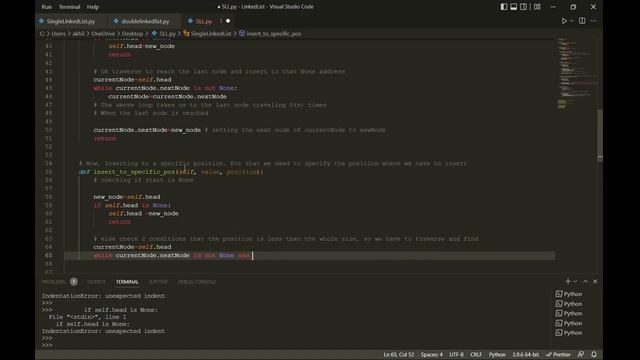Click the unsaved dot on SLL.py tab
This screenshot has height=360, width=640.
[x=228, y=21]
